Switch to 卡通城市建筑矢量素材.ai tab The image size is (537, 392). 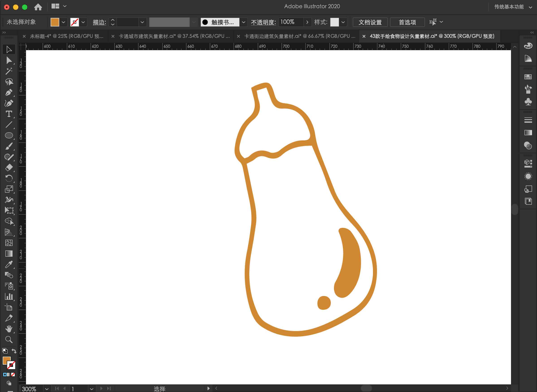click(174, 36)
